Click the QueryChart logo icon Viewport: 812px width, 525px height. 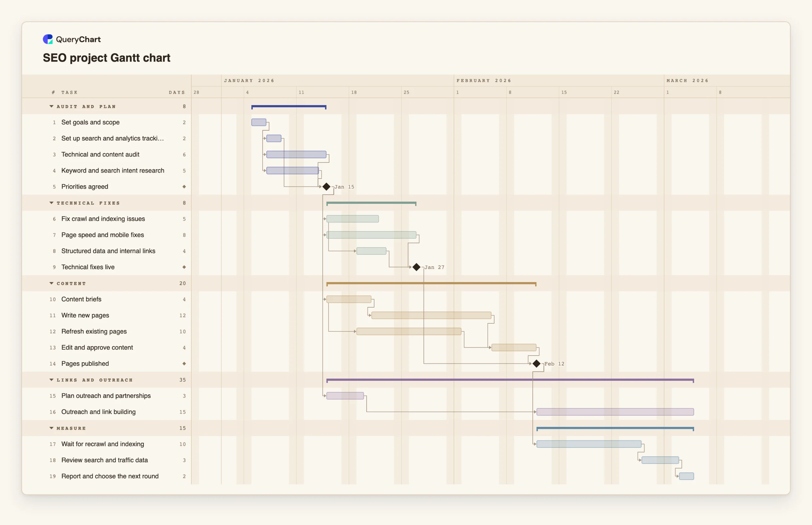[48, 39]
